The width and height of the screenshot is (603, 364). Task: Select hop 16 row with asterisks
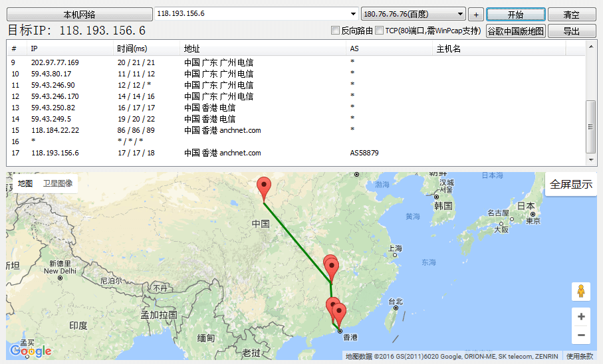(296, 141)
